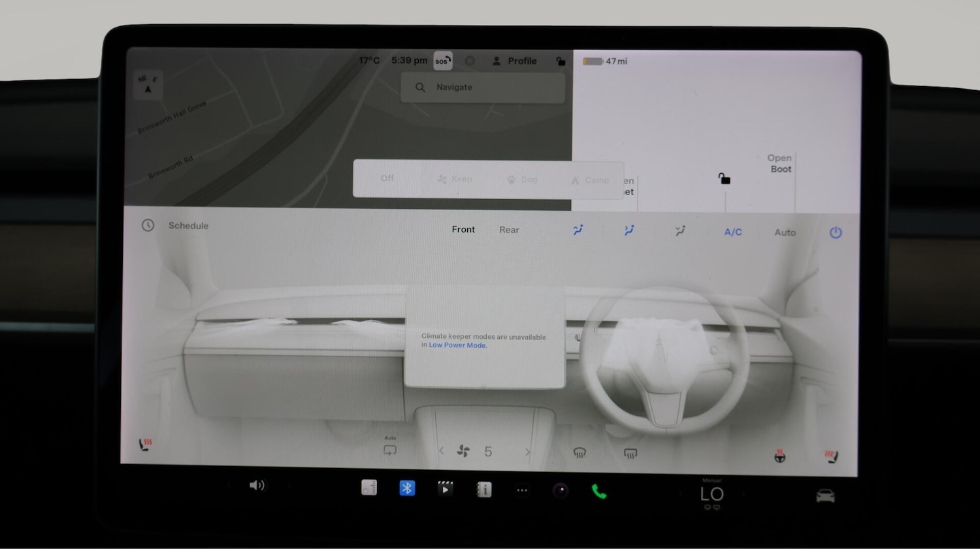The width and height of the screenshot is (980, 549).
Task: Decrease fan speed with left chevron
Action: (442, 451)
